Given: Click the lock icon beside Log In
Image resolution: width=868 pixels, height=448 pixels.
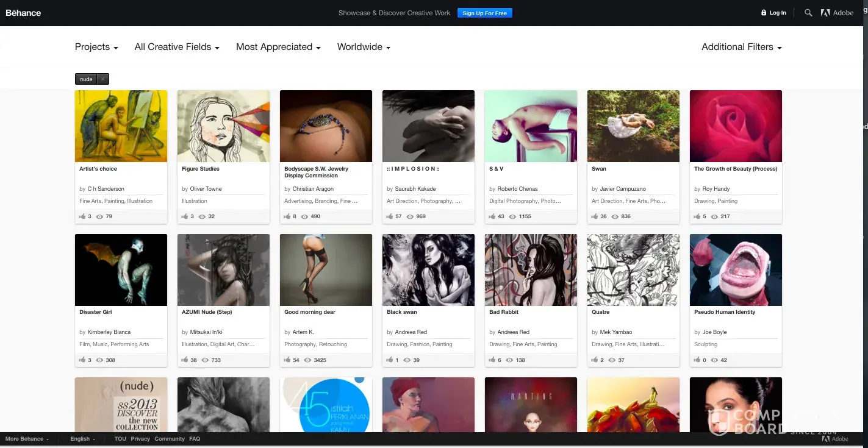Looking at the screenshot, I should (764, 13).
